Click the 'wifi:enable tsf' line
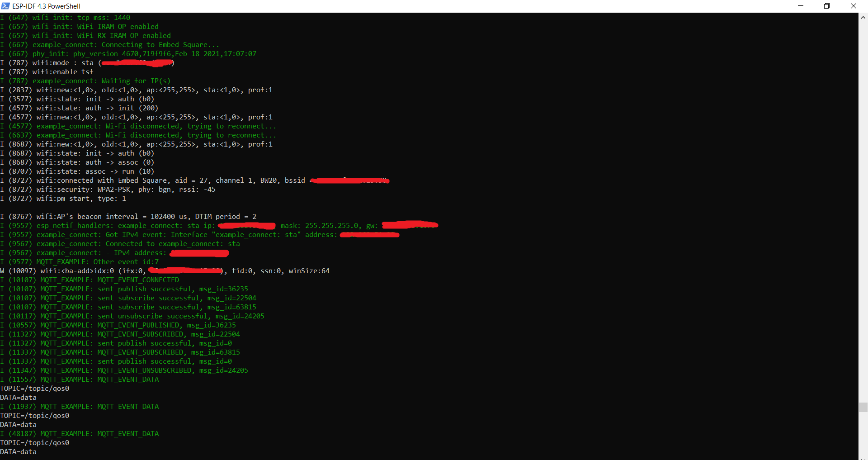 click(x=47, y=72)
